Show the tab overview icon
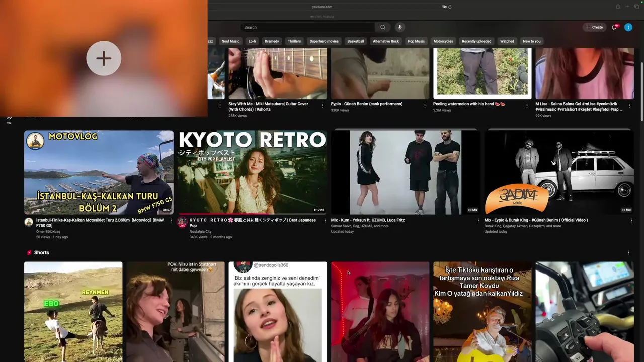 coord(636,7)
